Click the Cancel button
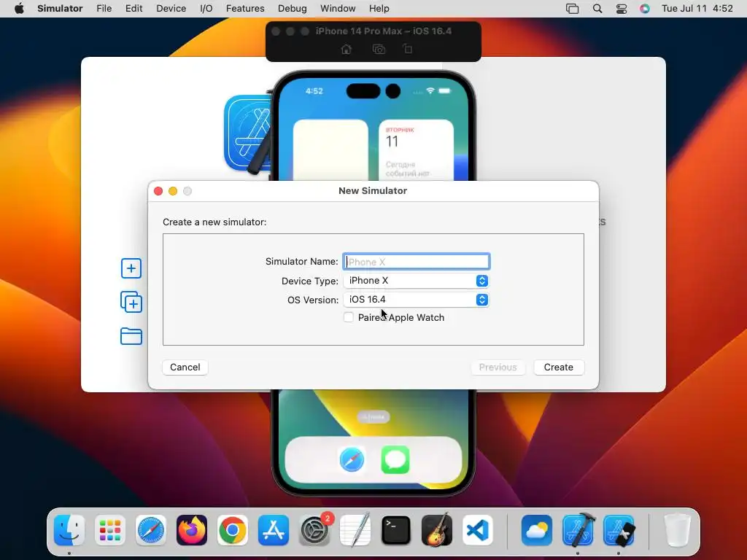 tap(185, 367)
